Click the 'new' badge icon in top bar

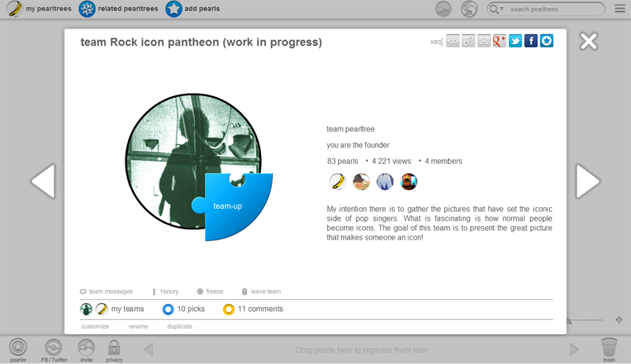pyautogui.click(x=443, y=9)
